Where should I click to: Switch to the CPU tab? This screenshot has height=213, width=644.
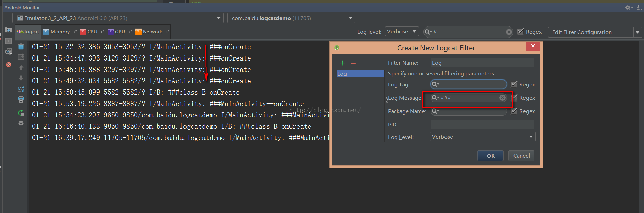pos(92,32)
